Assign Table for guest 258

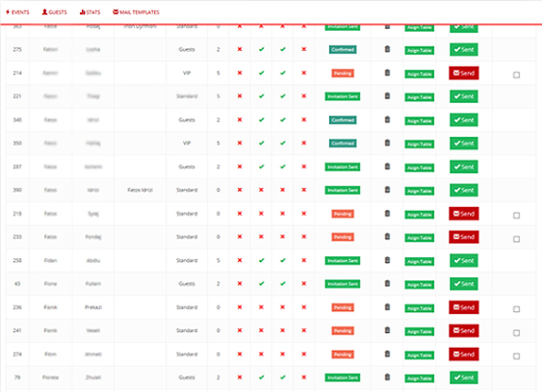[x=420, y=261]
